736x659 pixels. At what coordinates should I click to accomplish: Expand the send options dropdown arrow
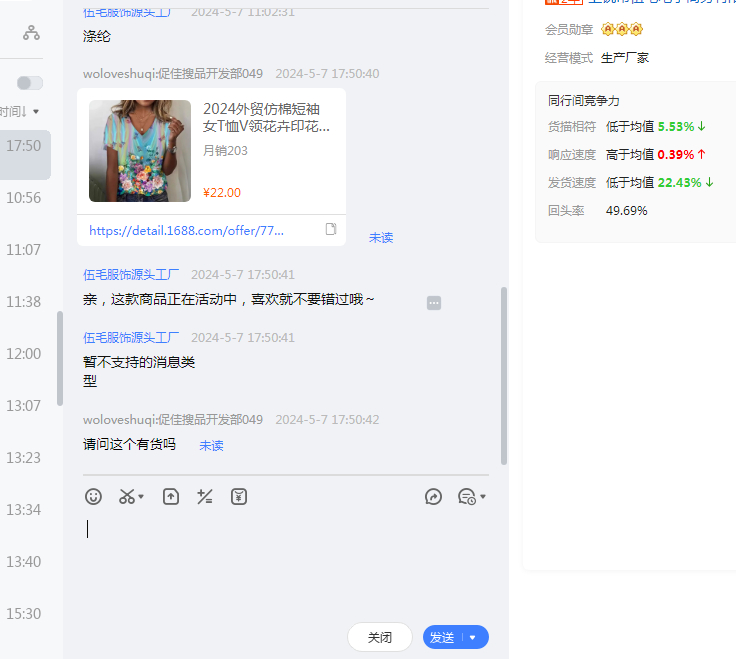pos(473,637)
